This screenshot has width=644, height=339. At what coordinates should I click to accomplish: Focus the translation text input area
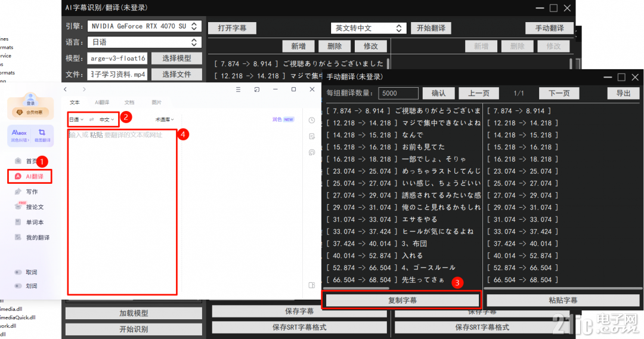pos(122,212)
